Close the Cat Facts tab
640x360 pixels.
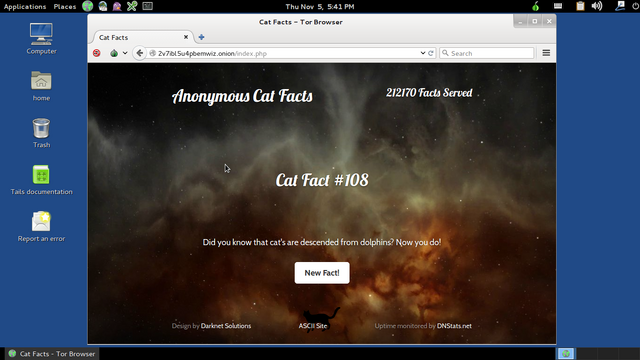click(186, 37)
